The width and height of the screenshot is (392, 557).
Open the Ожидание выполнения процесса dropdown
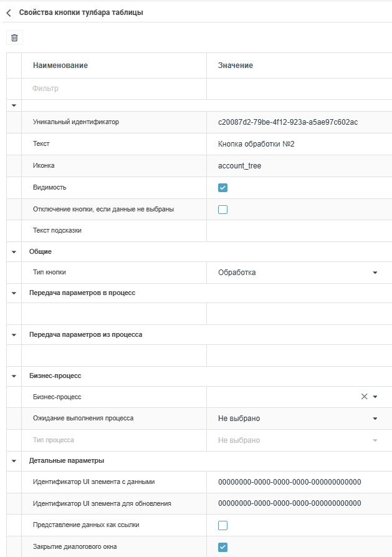(375, 419)
